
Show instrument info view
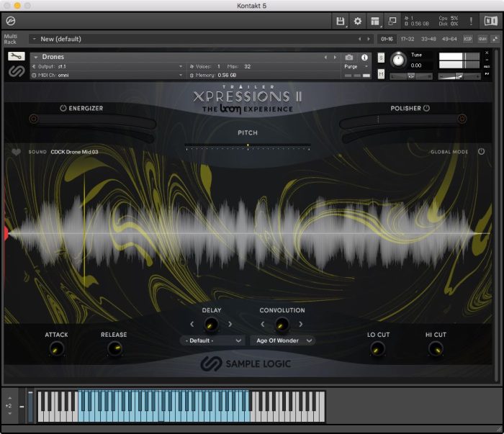pyautogui.click(x=364, y=57)
